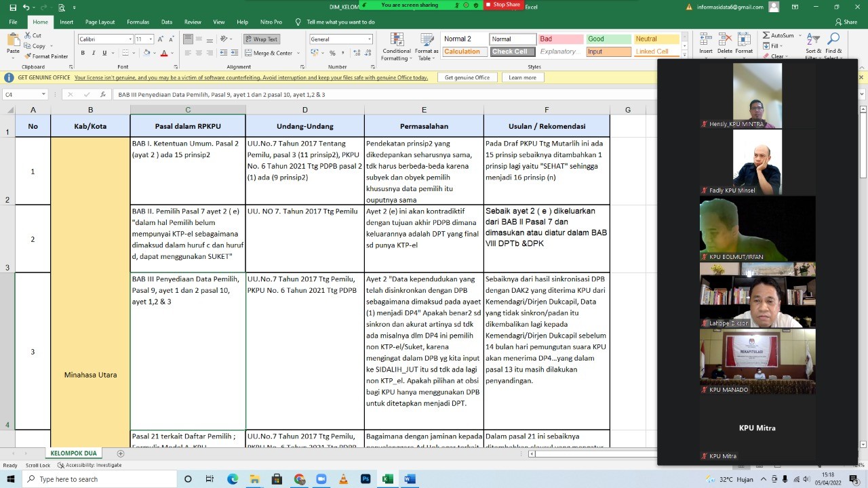Open the Page Layout ribbon tab

click(100, 22)
